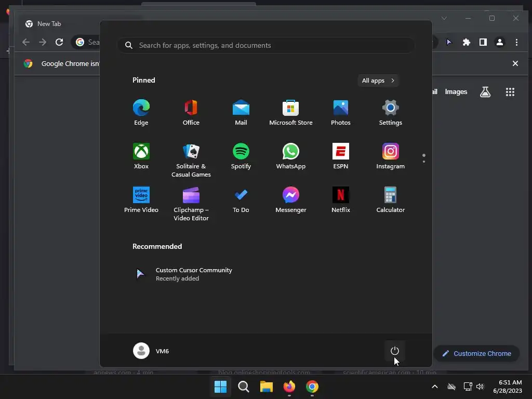The height and width of the screenshot is (399, 532).
Task: Reload the page in Chrome
Action: 59,42
